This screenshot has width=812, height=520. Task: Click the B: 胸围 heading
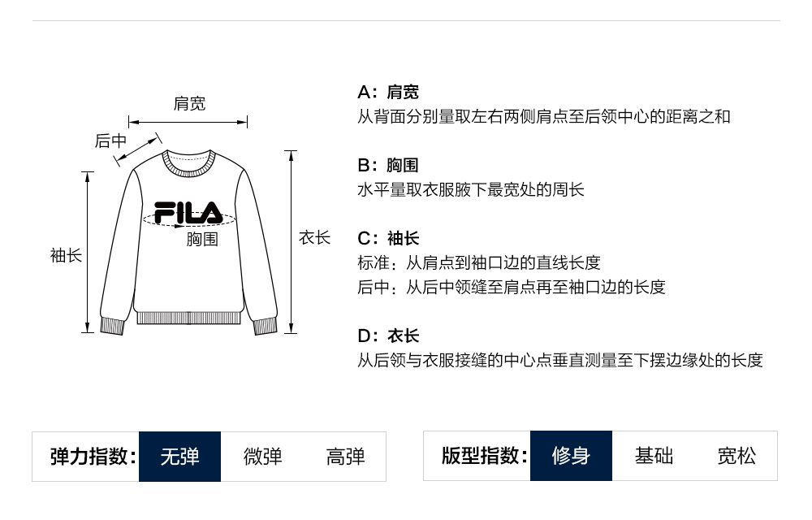click(388, 165)
